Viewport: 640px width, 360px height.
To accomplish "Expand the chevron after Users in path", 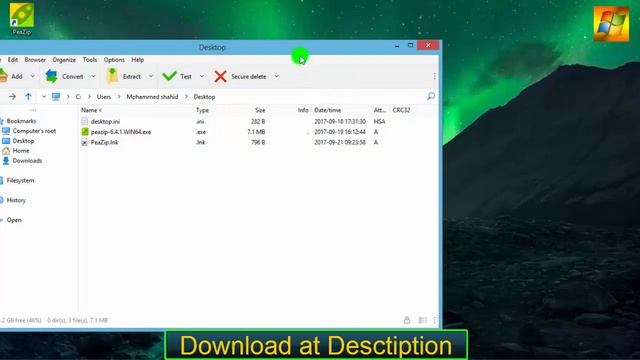I will coord(119,97).
